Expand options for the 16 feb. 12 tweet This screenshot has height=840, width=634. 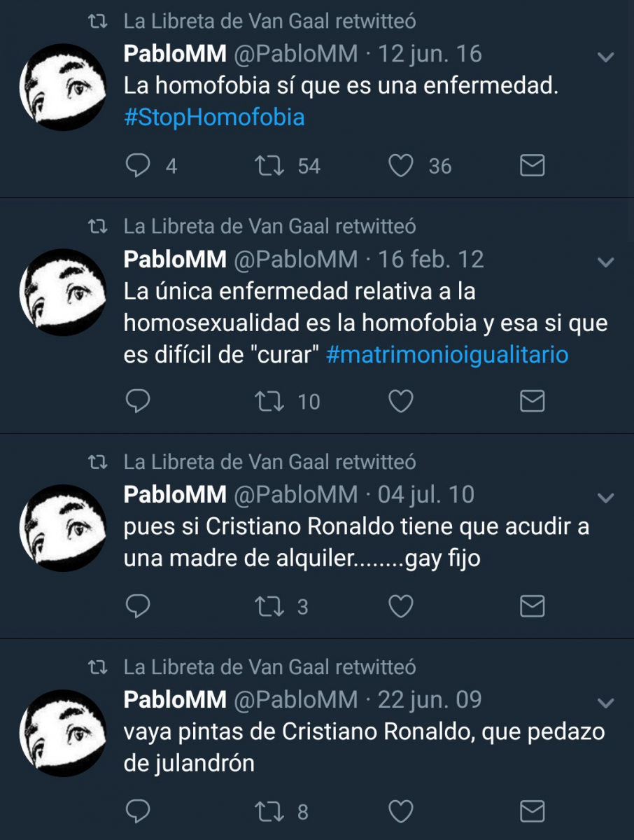pos(606,262)
